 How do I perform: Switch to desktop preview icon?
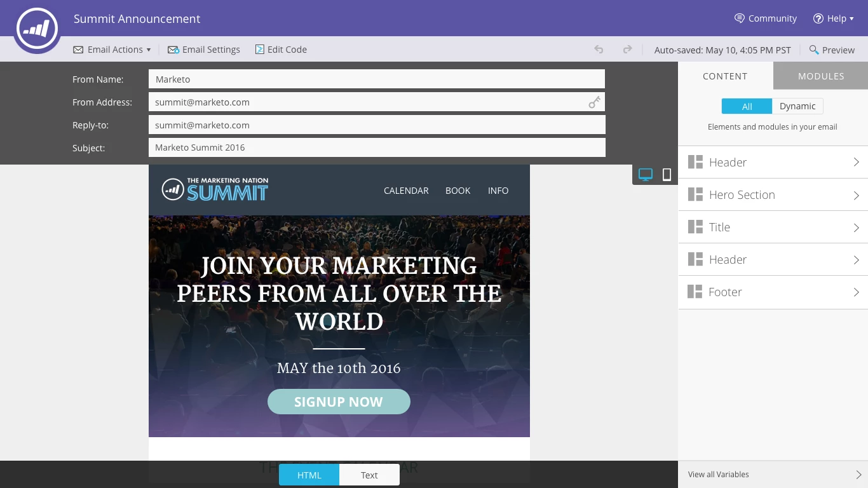(x=646, y=175)
